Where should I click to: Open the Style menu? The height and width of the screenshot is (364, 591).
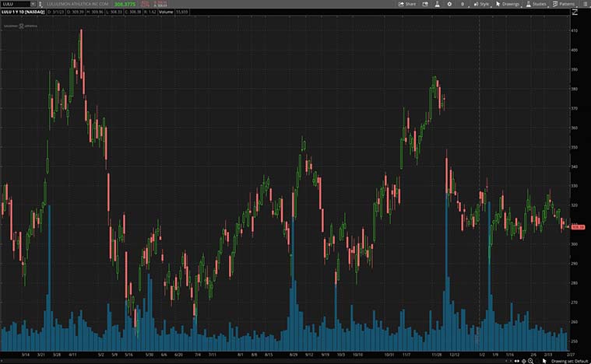pyautogui.click(x=482, y=4)
